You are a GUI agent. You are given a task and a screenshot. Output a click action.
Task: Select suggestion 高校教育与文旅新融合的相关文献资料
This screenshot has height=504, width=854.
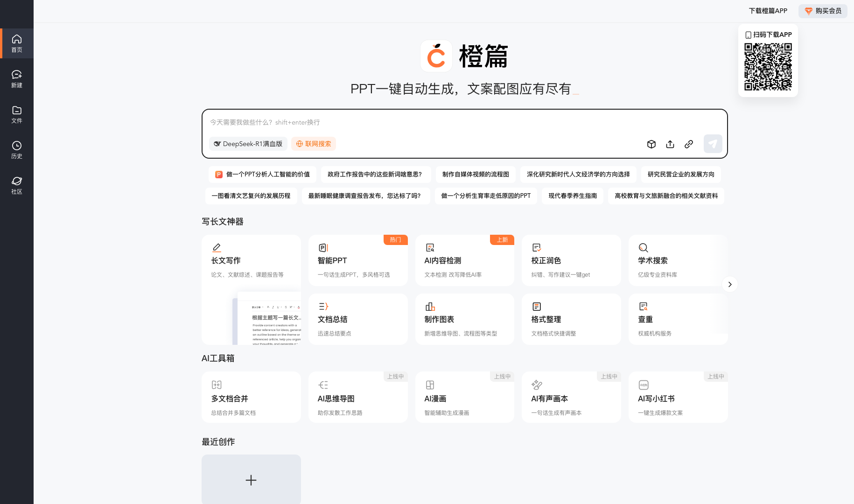(x=666, y=196)
